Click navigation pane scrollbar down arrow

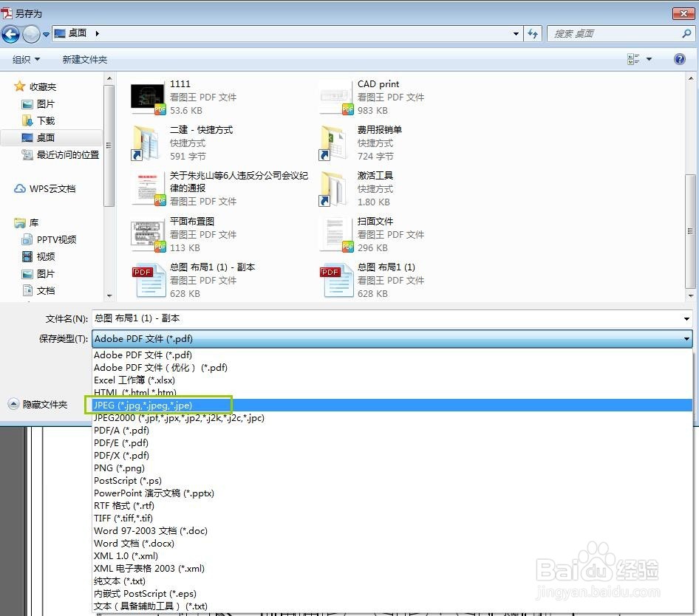109,295
